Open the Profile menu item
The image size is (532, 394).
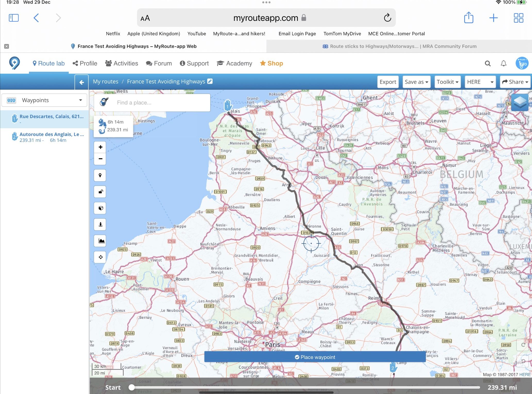point(85,63)
